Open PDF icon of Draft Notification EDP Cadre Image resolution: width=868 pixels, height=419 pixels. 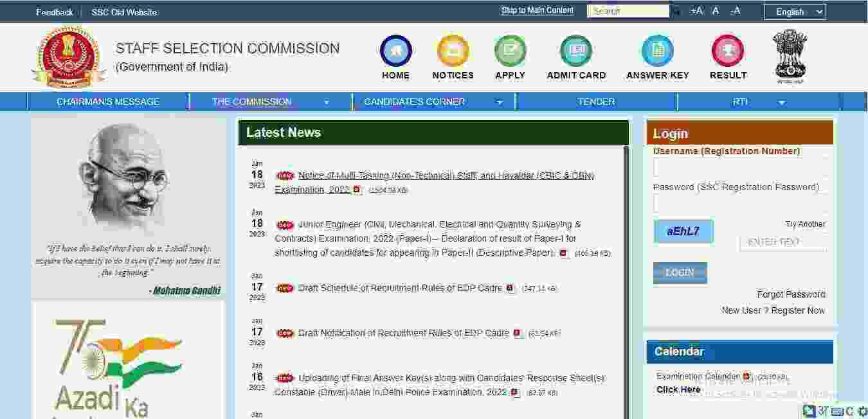(x=518, y=334)
